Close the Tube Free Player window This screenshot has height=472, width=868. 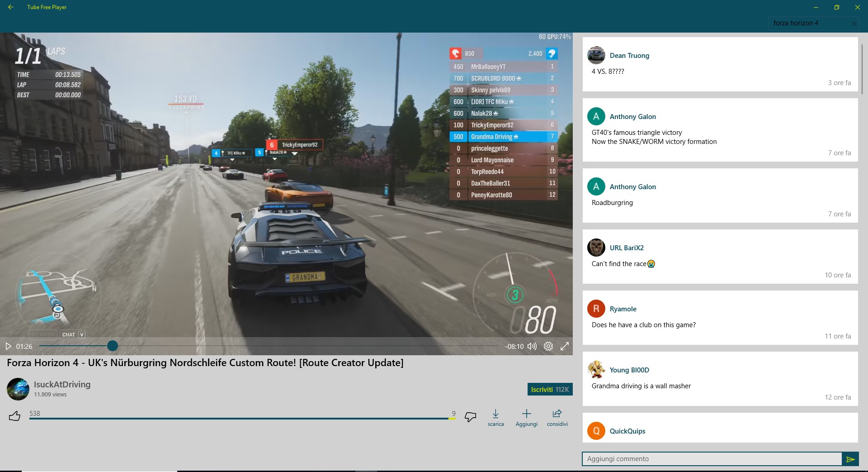(x=857, y=7)
